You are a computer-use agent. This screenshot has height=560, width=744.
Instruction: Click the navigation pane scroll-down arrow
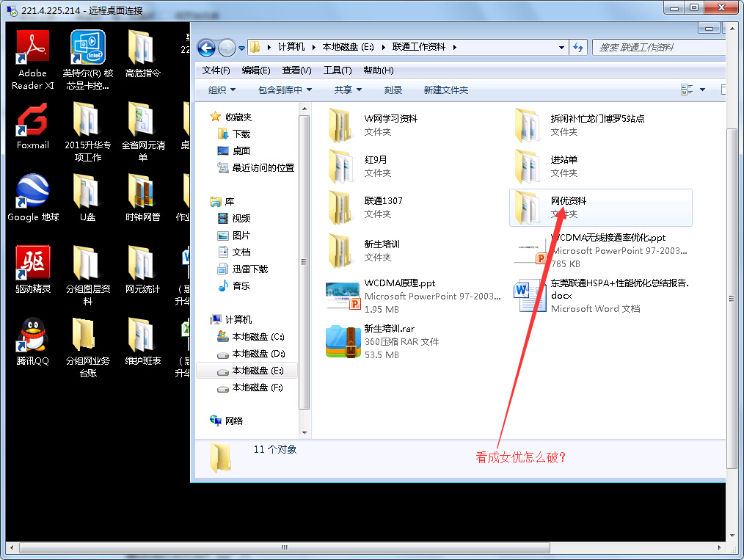point(304,433)
